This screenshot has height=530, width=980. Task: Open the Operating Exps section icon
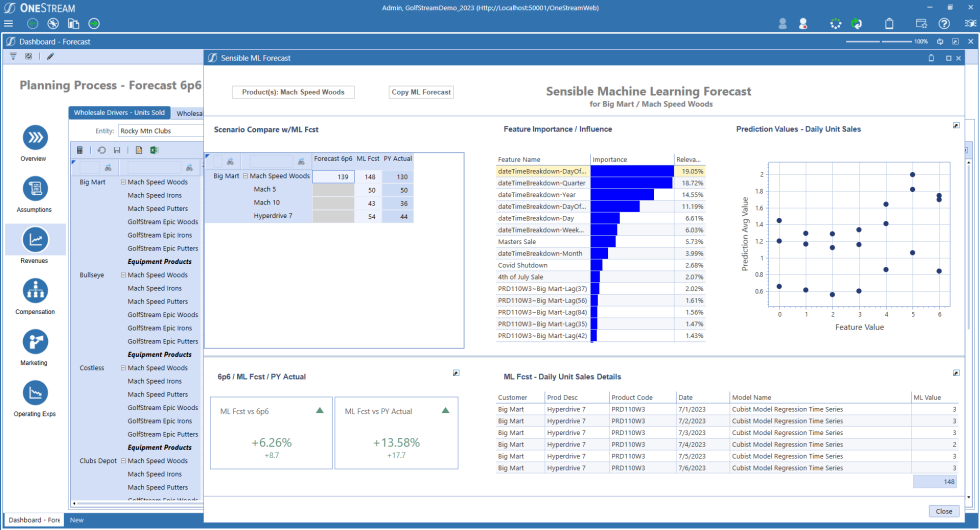tap(35, 393)
